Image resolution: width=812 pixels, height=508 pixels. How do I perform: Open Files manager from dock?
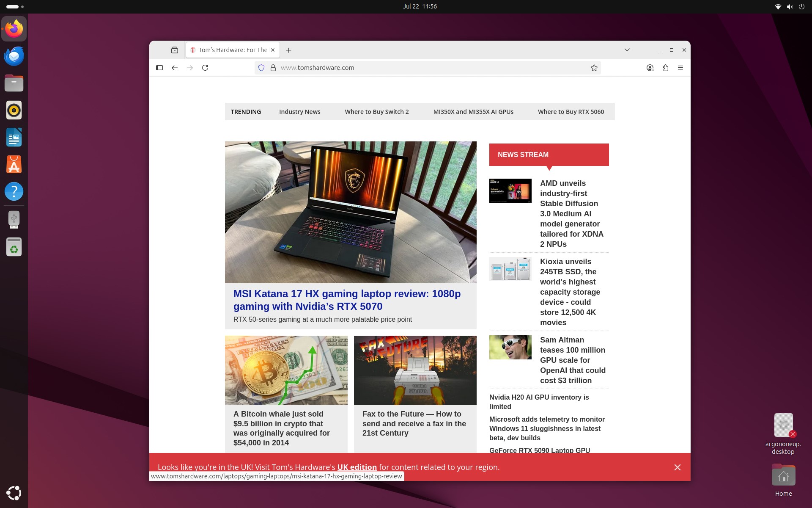click(x=14, y=83)
